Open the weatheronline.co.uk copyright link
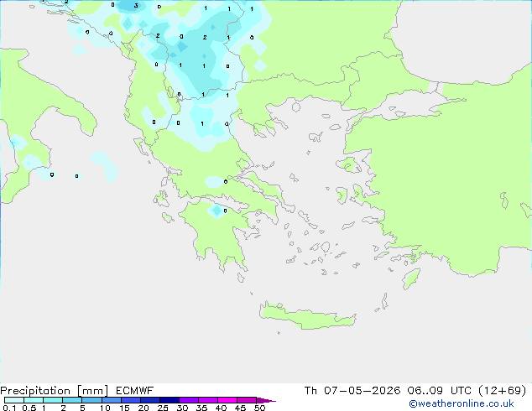This screenshot has width=532, height=411. tap(462, 403)
